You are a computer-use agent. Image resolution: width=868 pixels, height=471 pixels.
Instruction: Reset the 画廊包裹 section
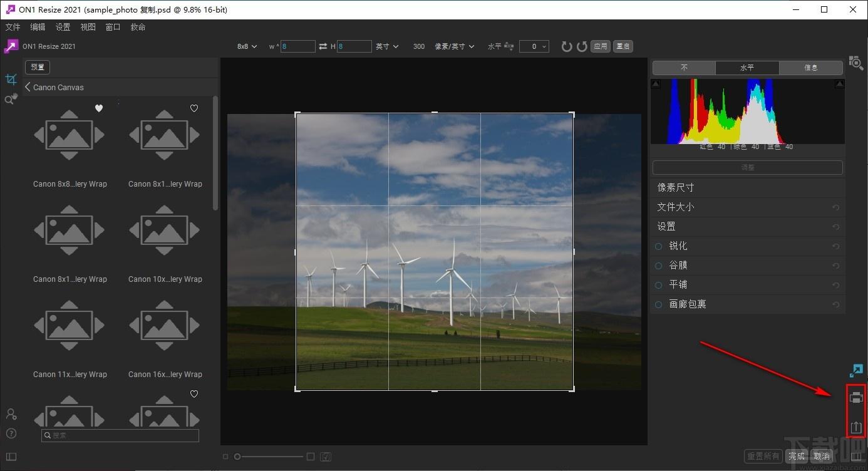(x=835, y=304)
